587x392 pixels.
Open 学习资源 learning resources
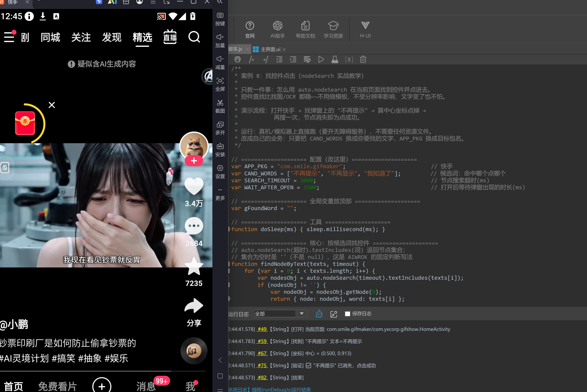pos(333,30)
